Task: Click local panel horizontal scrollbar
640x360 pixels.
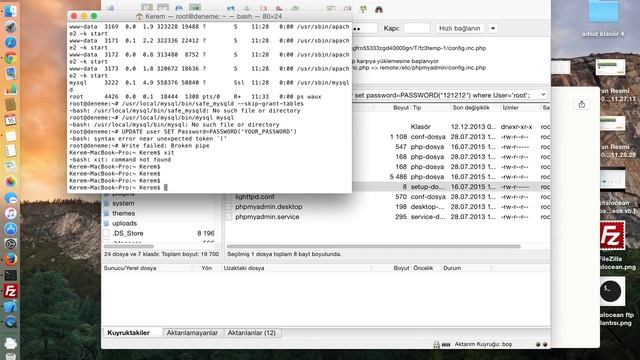Action: [129, 247]
